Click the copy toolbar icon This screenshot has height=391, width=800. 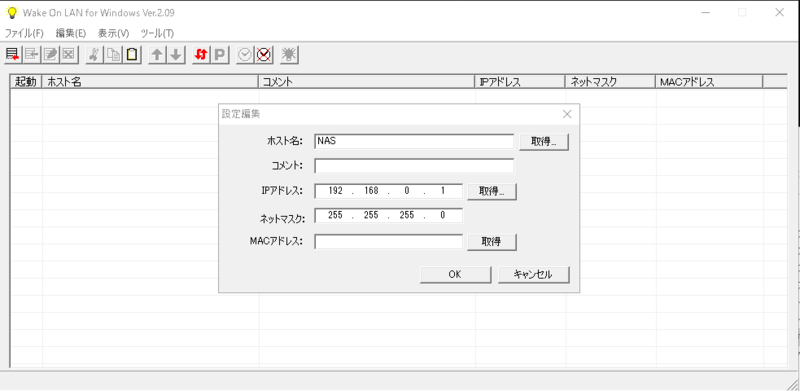click(x=113, y=55)
